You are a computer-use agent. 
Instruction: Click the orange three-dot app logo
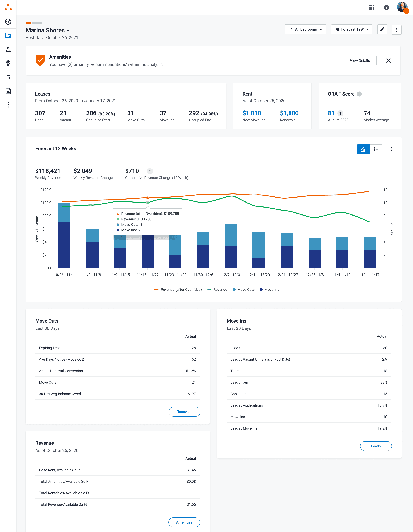pyautogui.click(x=8, y=7)
